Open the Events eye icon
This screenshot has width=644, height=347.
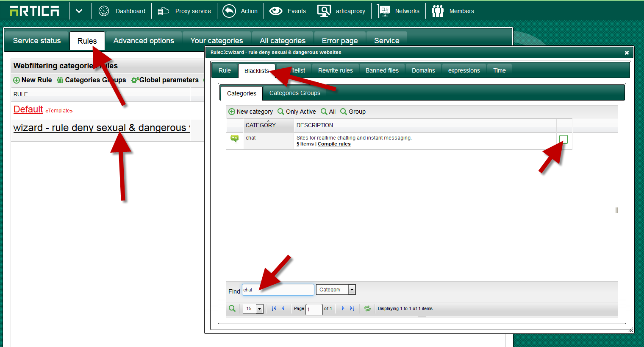(x=276, y=11)
